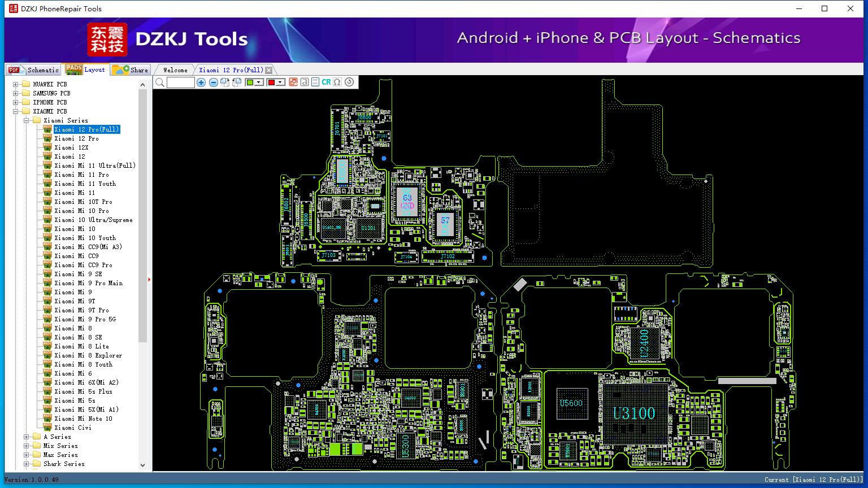Image resolution: width=868 pixels, height=488 pixels.
Task: Select the Xiaomi 12 Pro(Full) document tab
Action: 231,70
